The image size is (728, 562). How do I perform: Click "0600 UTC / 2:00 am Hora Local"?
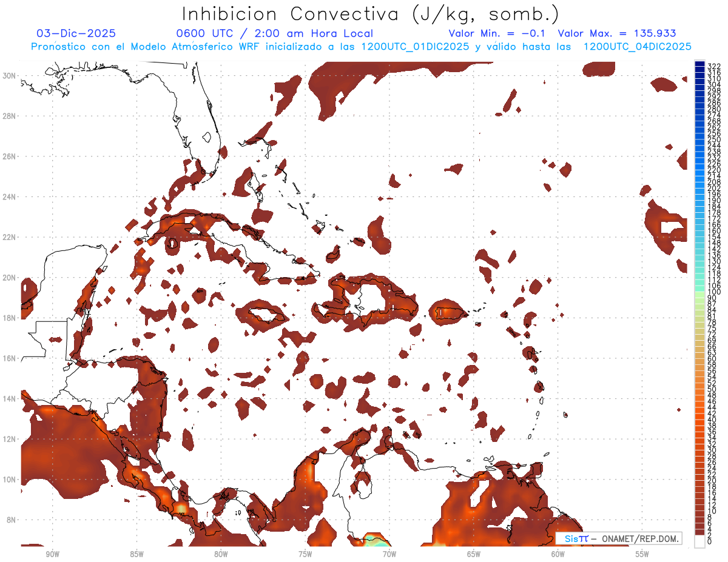point(275,33)
